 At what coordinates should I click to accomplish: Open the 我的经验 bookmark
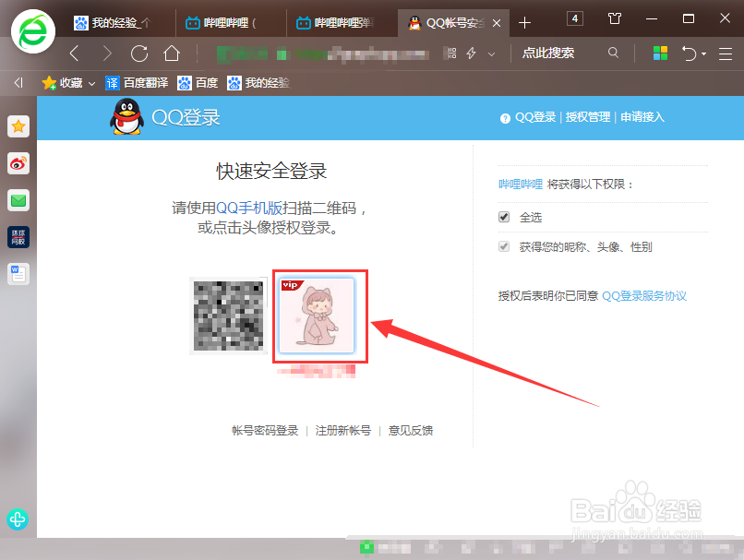(x=258, y=83)
